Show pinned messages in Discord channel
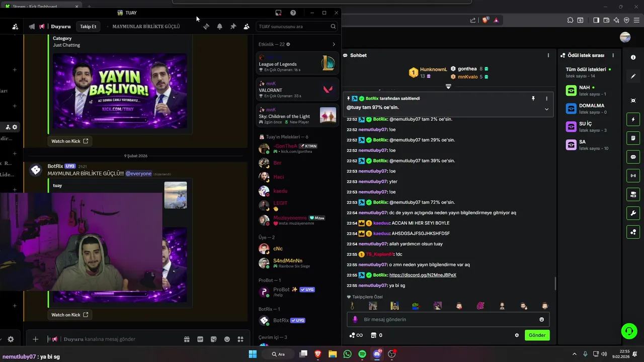Viewport: 644px width, 362px height. point(233,26)
